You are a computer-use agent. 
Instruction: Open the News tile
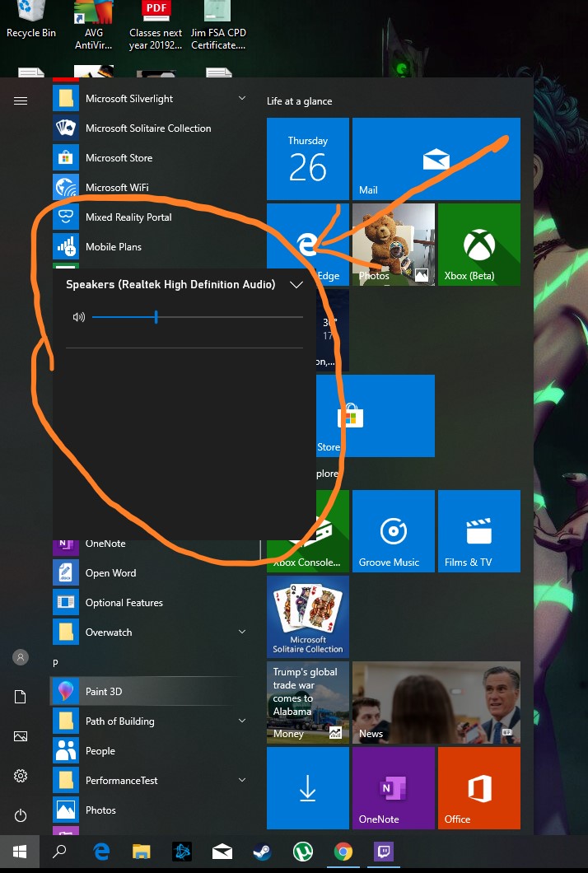click(x=436, y=703)
